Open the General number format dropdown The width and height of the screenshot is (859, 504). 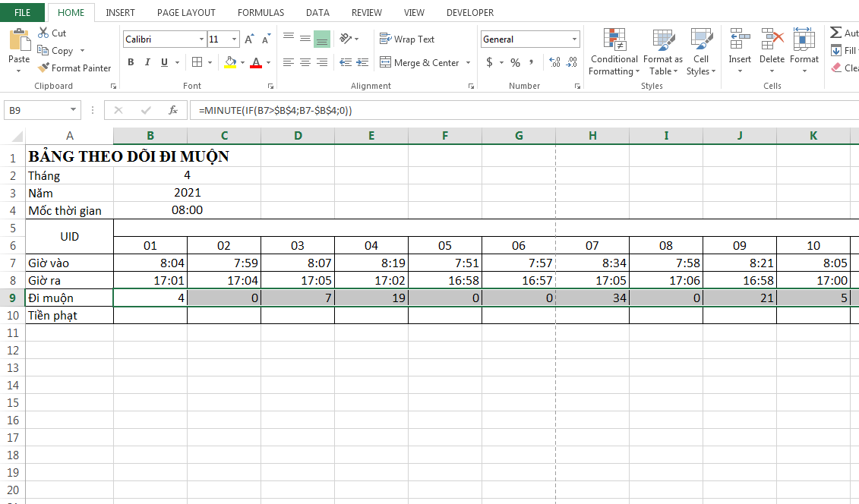click(x=574, y=39)
